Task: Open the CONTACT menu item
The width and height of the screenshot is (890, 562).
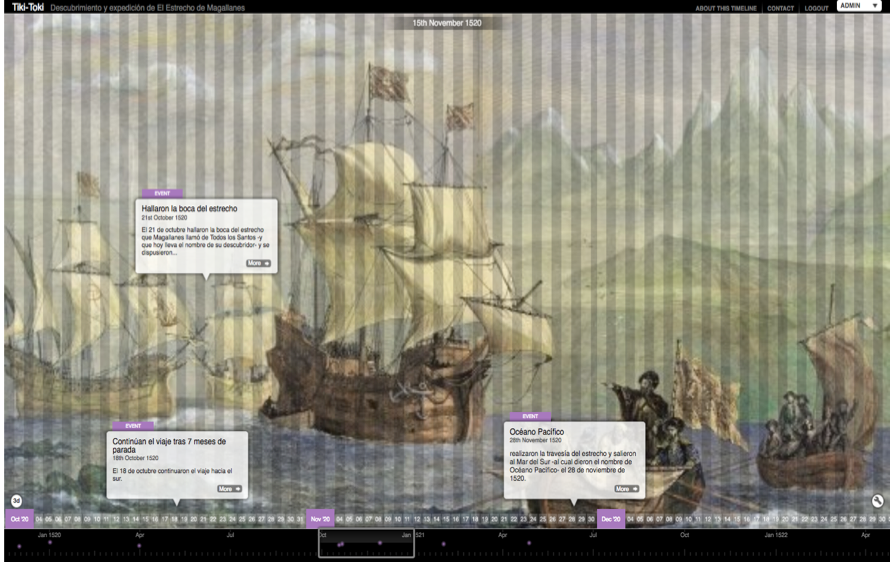Action: click(x=780, y=9)
